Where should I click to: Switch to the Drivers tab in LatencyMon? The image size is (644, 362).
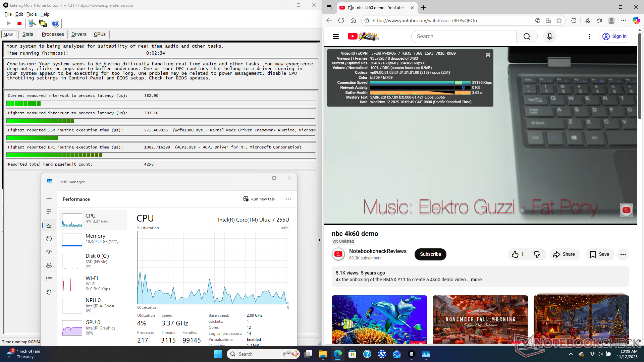point(79,34)
